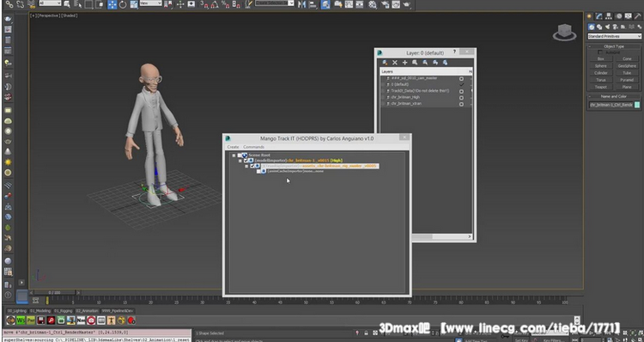The height and width of the screenshot is (342, 644).
Task: Click the green TV shelf icon
Action: coord(61,321)
